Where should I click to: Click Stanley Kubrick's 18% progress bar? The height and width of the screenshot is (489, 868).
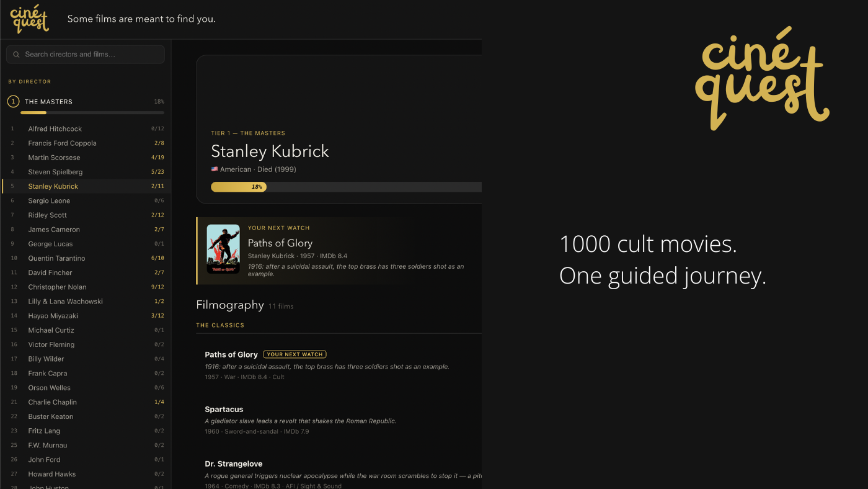point(346,187)
